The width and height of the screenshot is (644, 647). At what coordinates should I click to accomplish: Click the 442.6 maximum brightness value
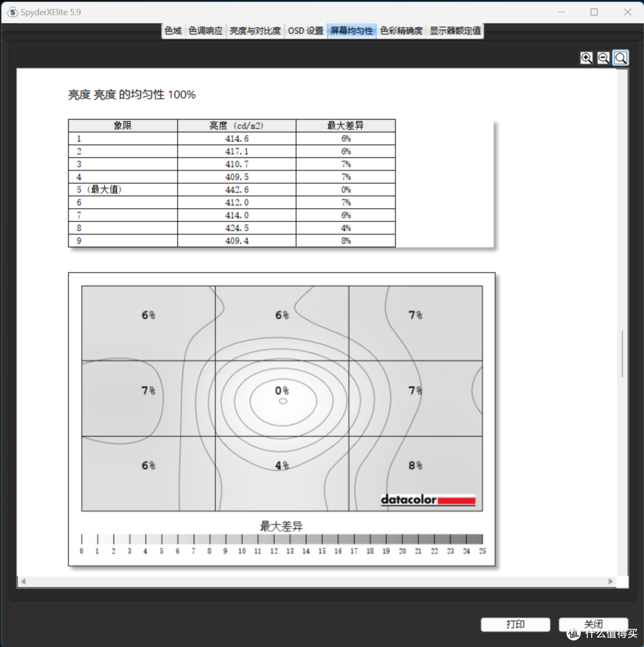(237, 190)
